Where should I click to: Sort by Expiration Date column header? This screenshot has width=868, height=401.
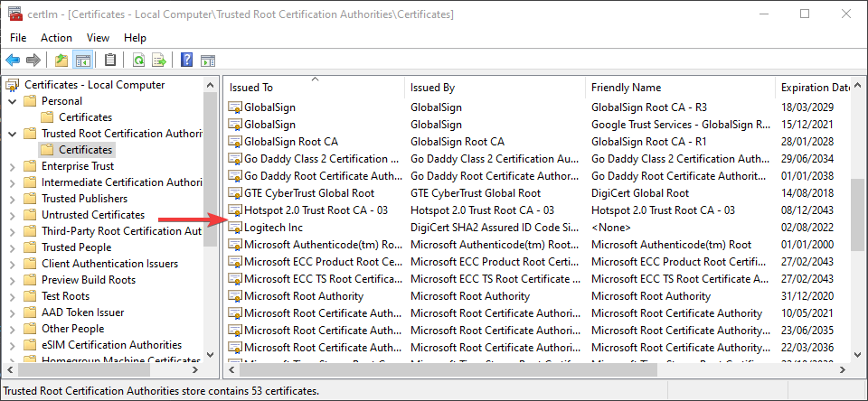click(813, 88)
